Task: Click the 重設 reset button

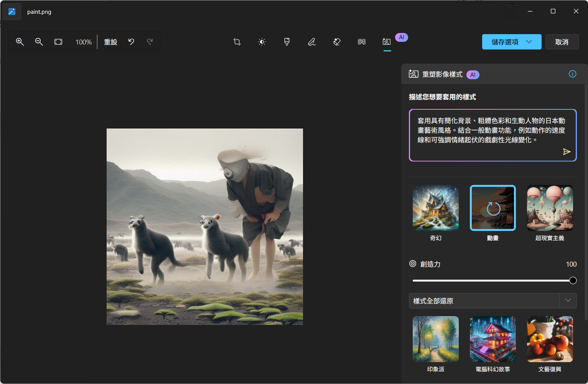Action: (x=111, y=42)
